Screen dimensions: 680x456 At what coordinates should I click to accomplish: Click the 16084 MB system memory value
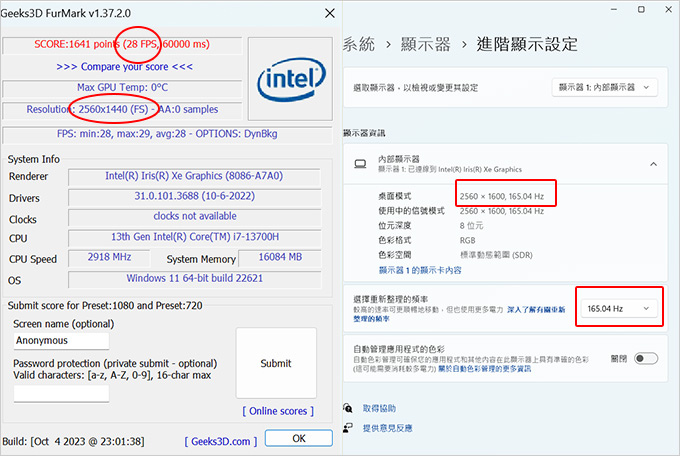pos(280,257)
